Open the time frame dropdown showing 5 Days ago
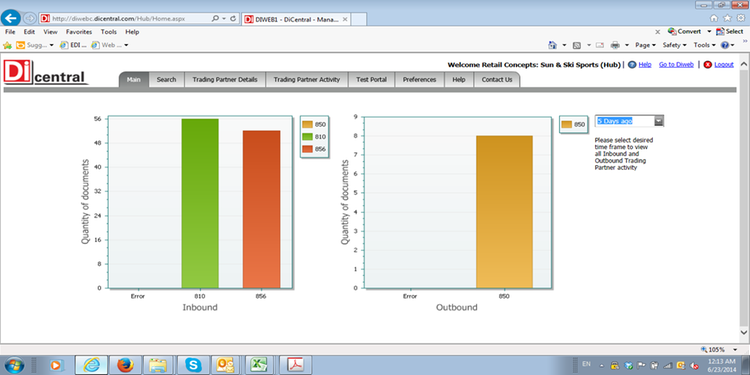Image resolution: width=750 pixels, height=375 pixels. [629, 121]
